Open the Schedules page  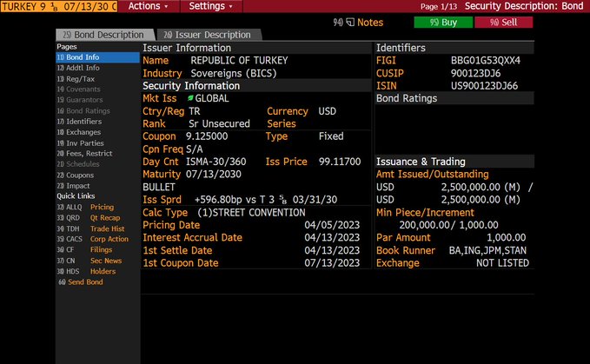pos(78,164)
